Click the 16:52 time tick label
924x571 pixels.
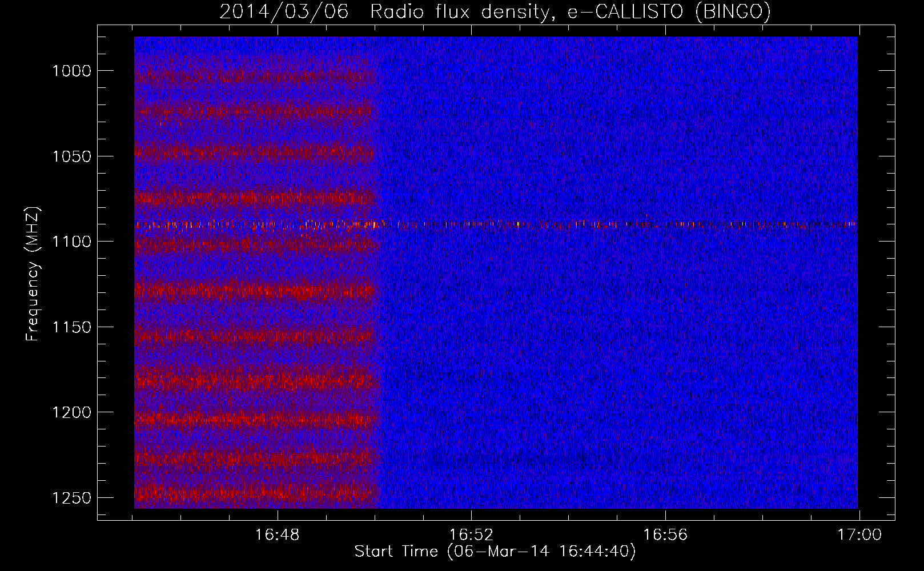point(471,535)
